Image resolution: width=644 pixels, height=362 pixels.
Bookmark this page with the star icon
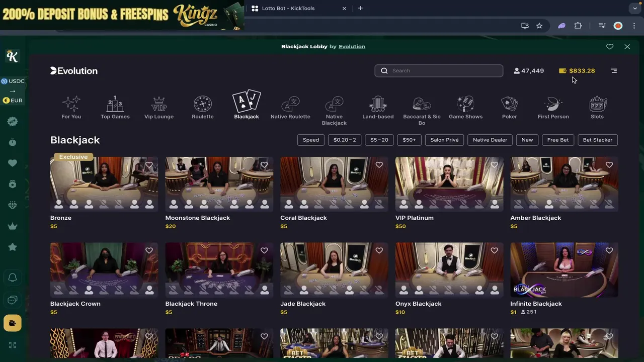coord(539,26)
